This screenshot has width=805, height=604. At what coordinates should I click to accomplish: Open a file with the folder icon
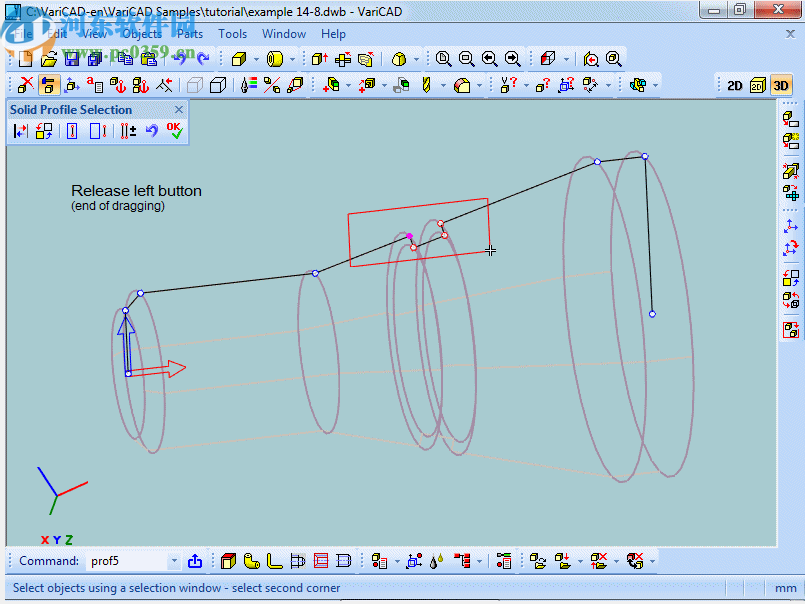tap(48, 59)
